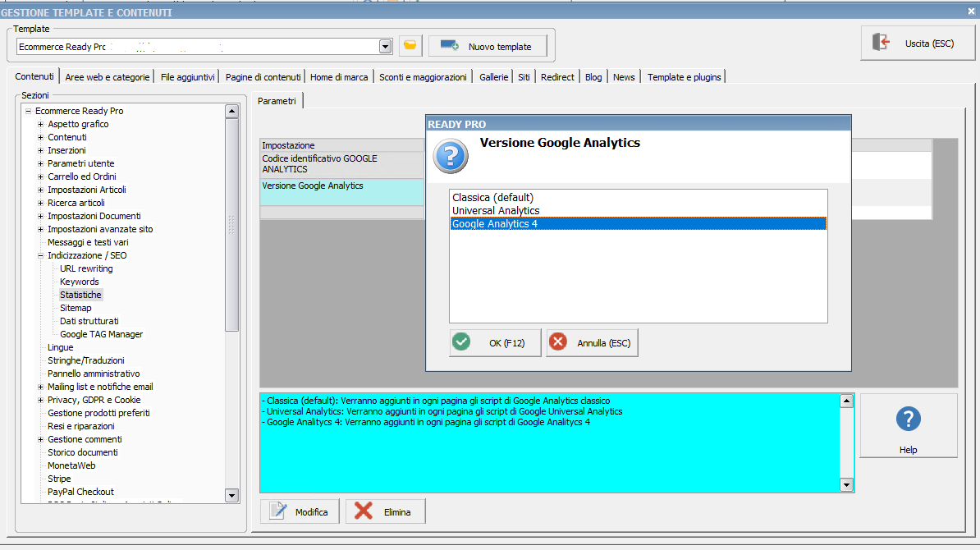
Task: Expand the Gestione commenti node
Action: click(x=40, y=438)
